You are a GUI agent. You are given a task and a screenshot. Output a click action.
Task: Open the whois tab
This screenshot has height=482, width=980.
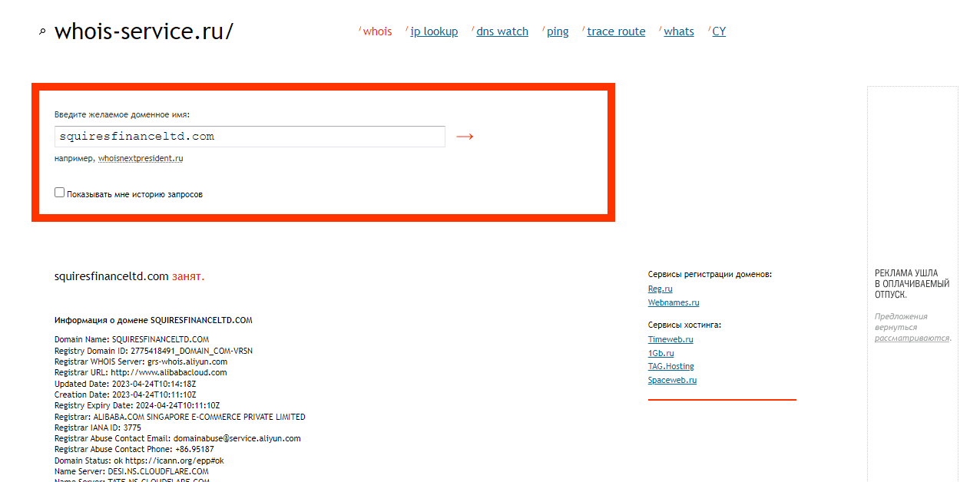(x=377, y=31)
